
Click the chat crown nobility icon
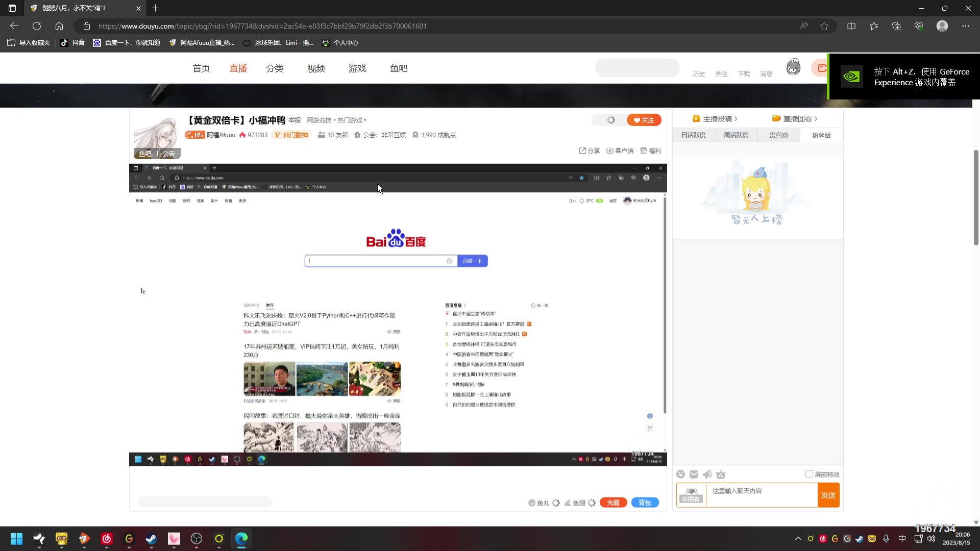[x=721, y=474]
